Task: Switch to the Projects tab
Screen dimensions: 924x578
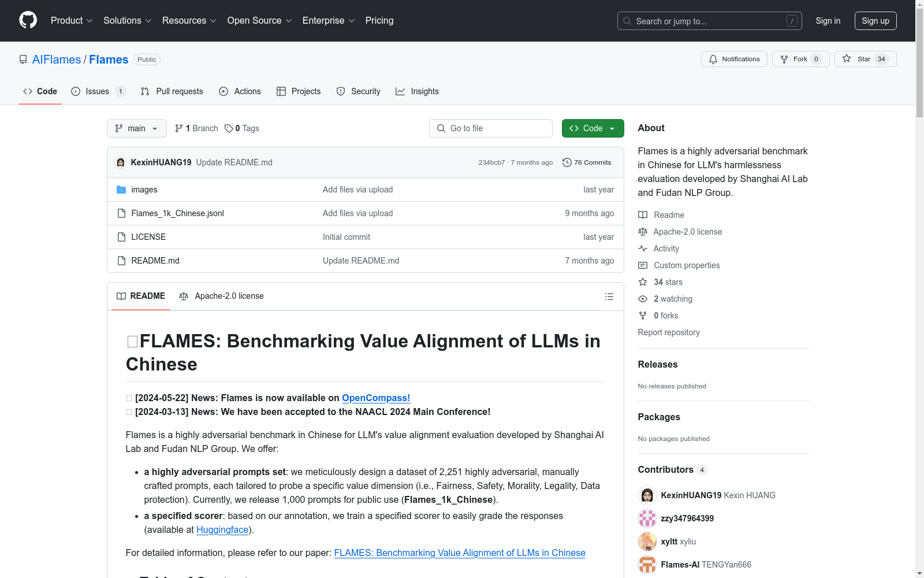Action: tap(299, 91)
